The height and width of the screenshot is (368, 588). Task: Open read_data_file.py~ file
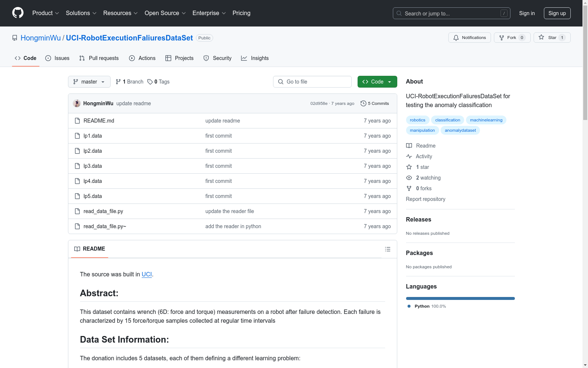(105, 226)
